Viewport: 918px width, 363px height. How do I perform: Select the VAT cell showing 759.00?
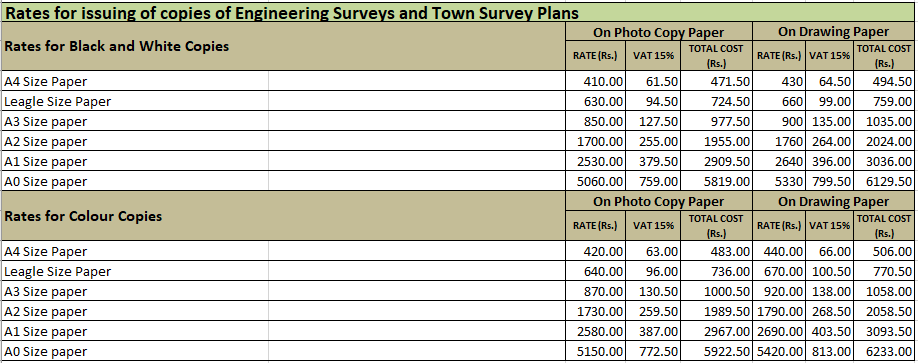tap(653, 181)
